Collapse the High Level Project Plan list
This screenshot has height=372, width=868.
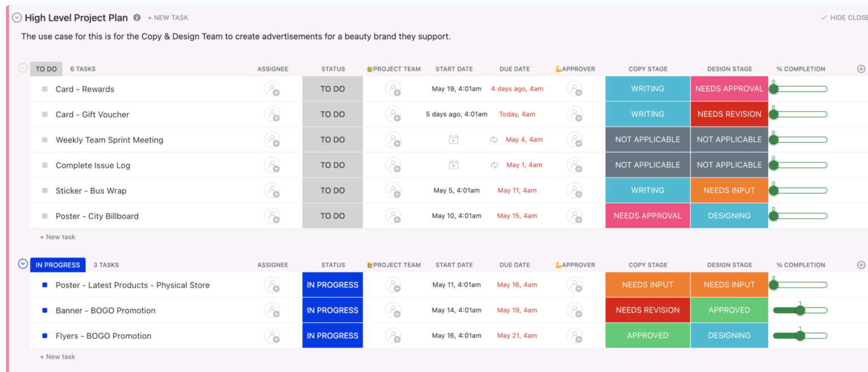click(x=17, y=18)
